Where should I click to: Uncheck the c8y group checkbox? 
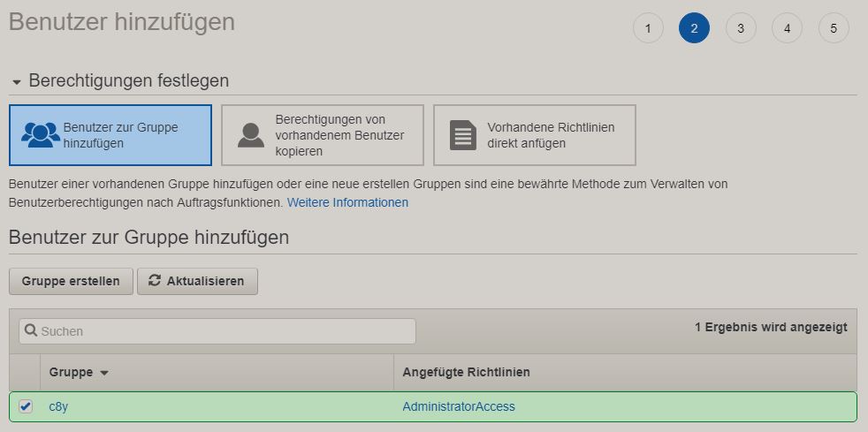[26, 406]
